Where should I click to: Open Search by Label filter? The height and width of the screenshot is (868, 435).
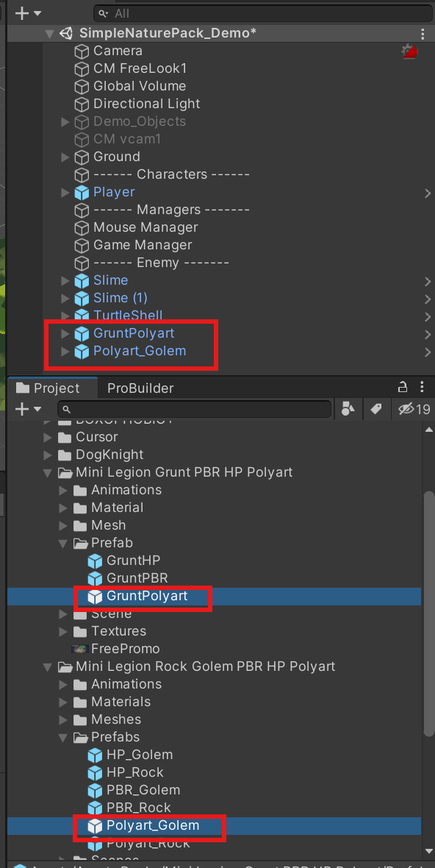376,410
